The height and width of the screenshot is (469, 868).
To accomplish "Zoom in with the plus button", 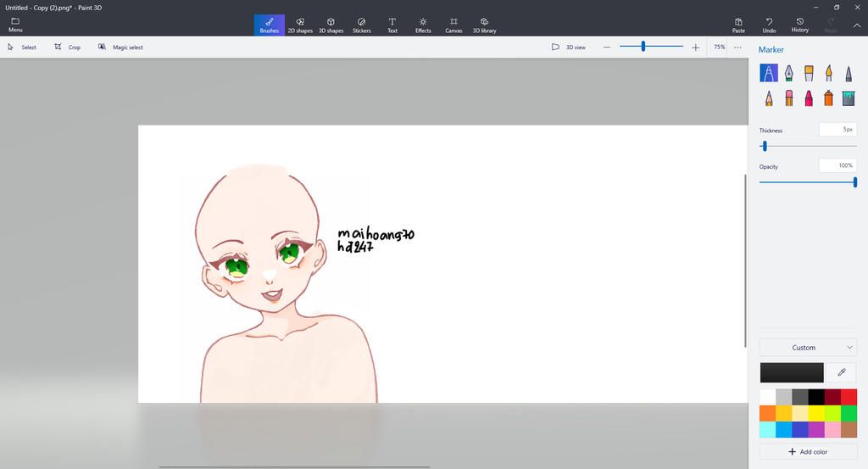I will 695,47.
